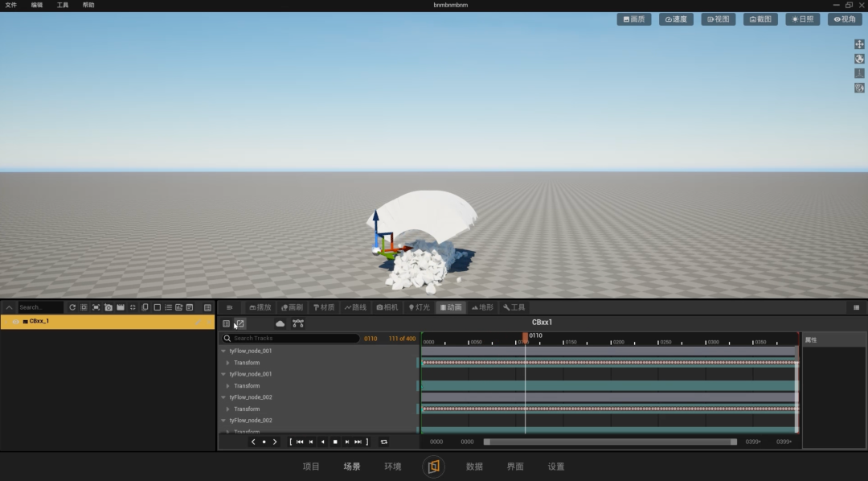Open the 帮助 menu
868x481 pixels.
(x=88, y=5)
